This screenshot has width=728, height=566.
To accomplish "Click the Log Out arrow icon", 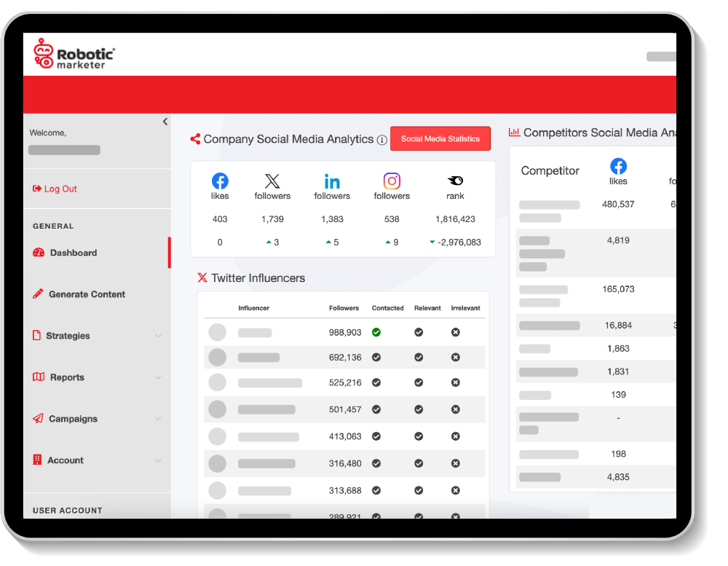I will [36, 188].
